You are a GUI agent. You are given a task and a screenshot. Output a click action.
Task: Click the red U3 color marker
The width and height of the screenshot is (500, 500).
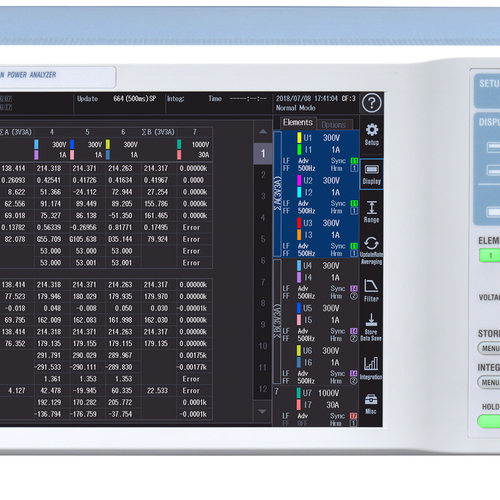[x=299, y=223]
